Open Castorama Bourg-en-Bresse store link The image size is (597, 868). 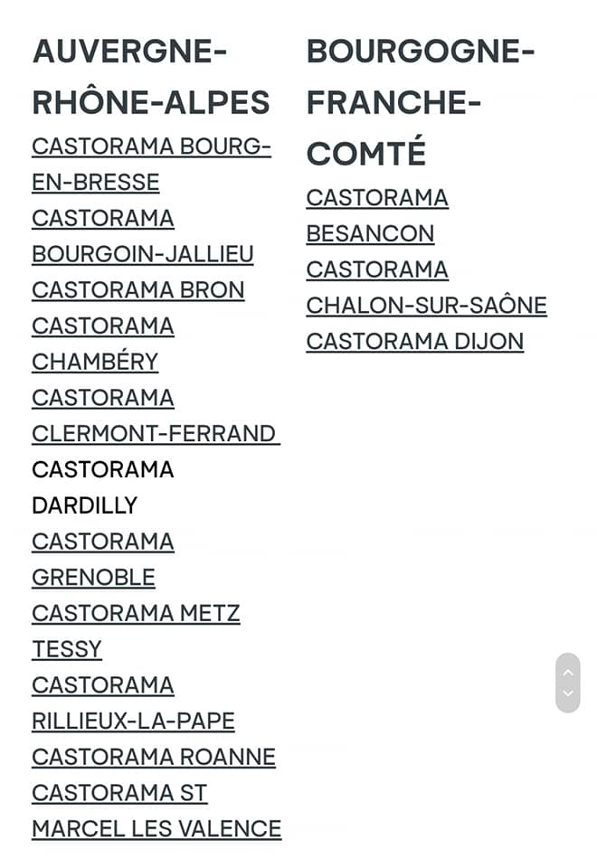151,165
